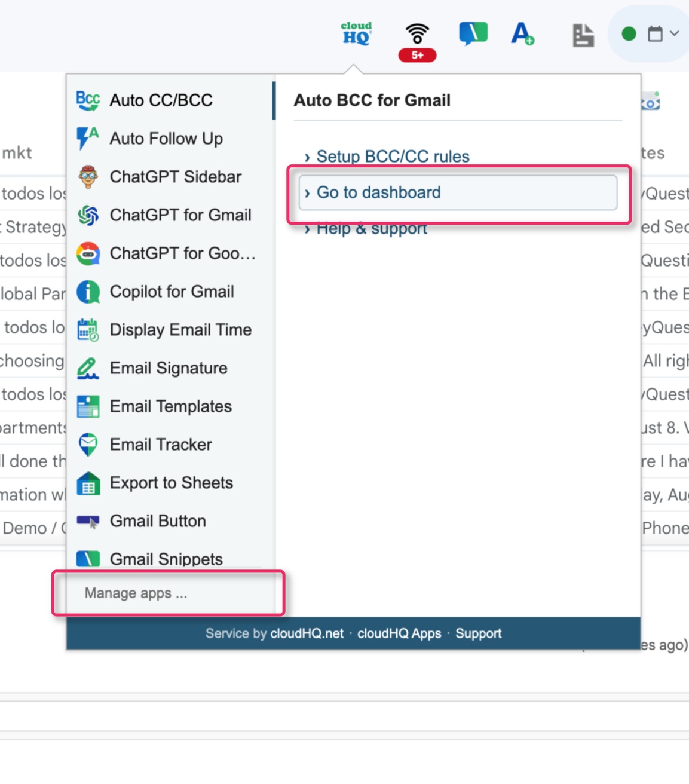Click the Email Signature pen icon

88,368
